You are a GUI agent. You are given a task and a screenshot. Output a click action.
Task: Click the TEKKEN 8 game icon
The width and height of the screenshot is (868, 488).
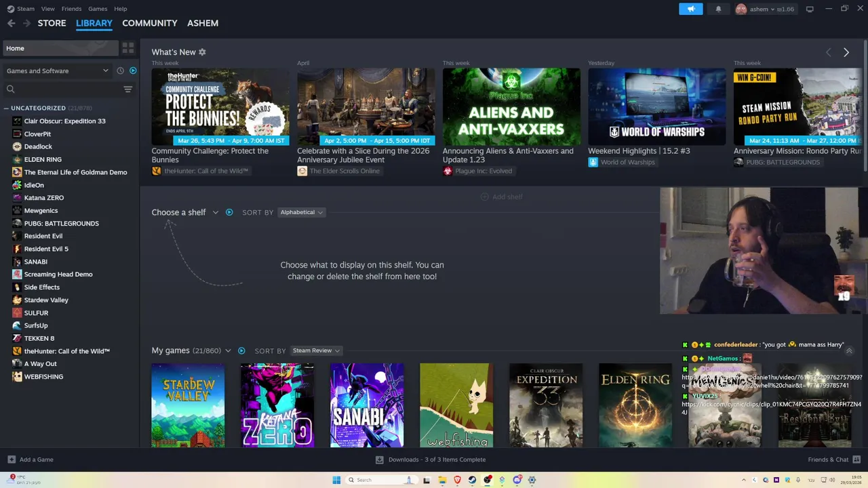tap(17, 338)
